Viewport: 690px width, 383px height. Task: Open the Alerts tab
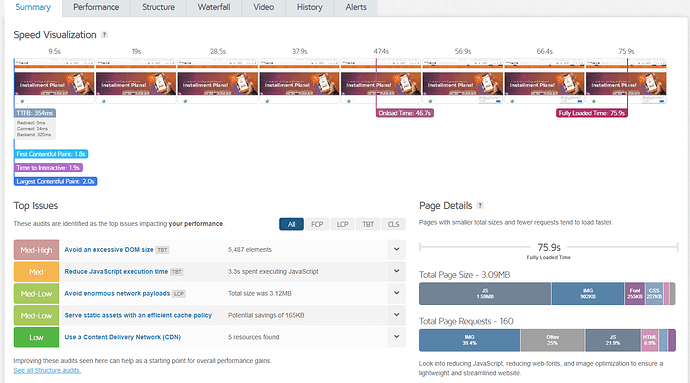tap(356, 7)
